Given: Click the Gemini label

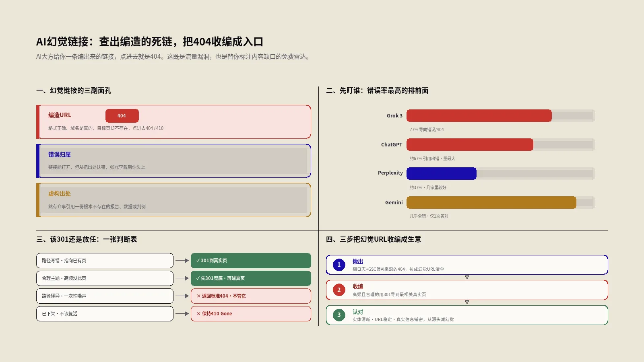Looking at the screenshot, I should [x=394, y=203].
